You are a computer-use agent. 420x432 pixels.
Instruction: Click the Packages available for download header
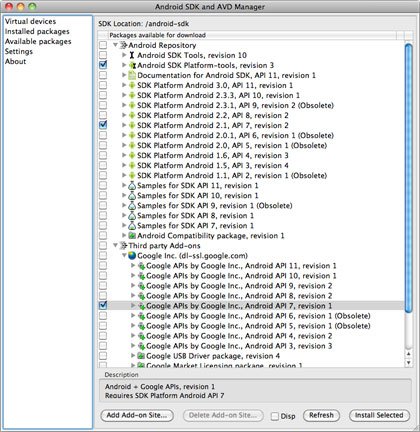[252, 35]
